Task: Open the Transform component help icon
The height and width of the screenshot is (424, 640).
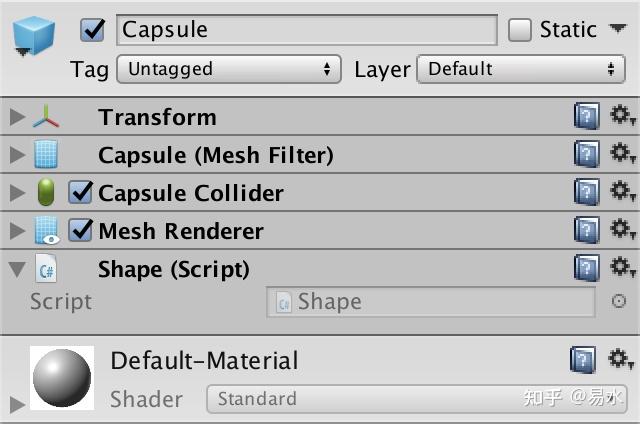Action: coord(586,117)
